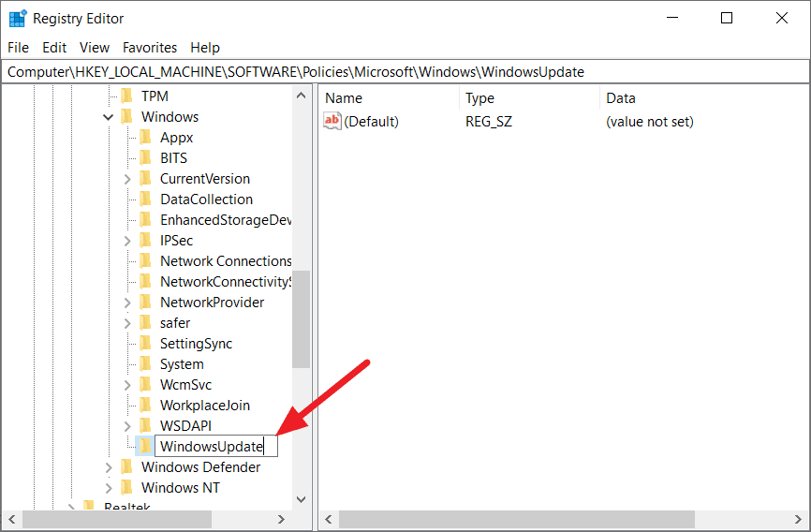Viewport: 811px width, 532px height.
Task: Click the ab string icon of (Default) value
Action: point(332,121)
